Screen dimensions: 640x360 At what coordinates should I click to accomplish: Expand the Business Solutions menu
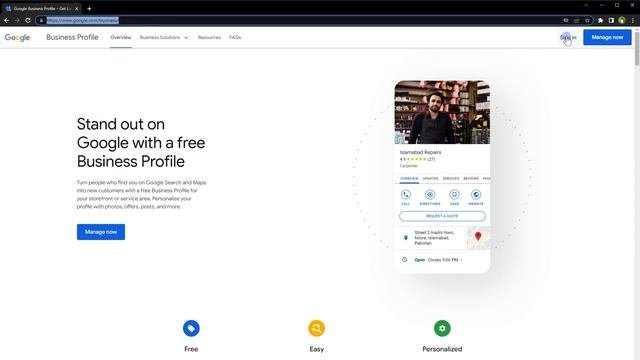[x=164, y=37]
